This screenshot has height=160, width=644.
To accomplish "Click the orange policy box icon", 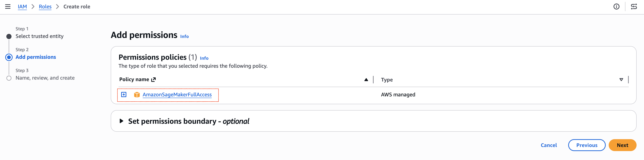I will (137, 95).
